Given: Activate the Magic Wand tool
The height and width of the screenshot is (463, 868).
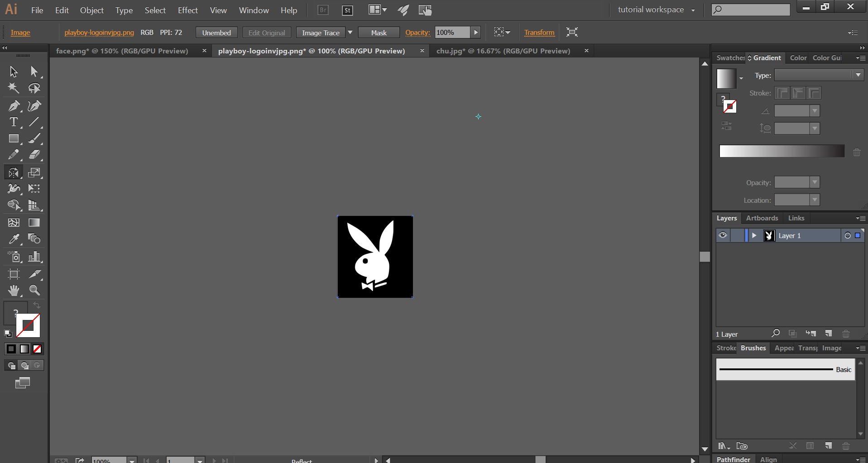Looking at the screenshot, I should coord(14,88).
